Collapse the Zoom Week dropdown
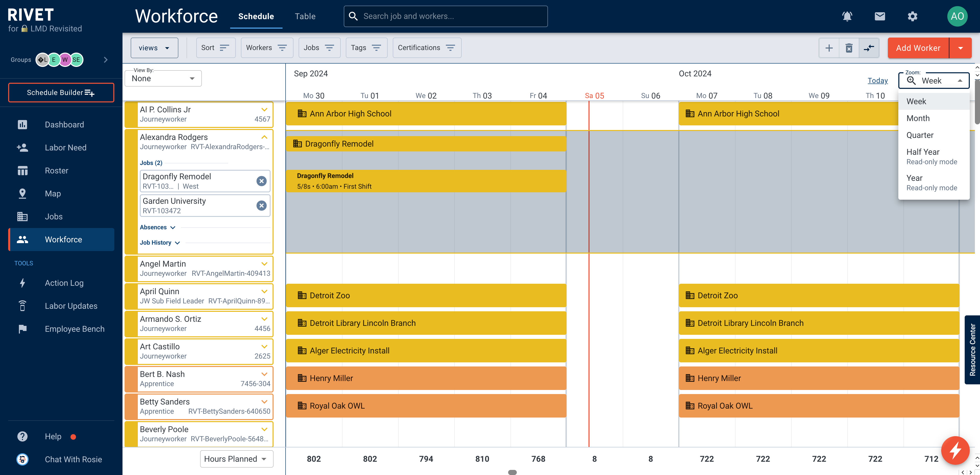This screenshot has width=980, height=475. coord(934,81)
